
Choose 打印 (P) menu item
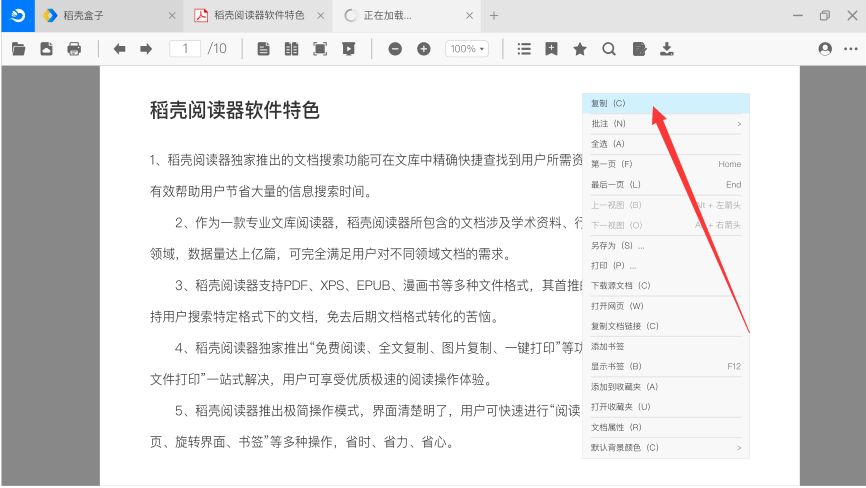point(666,266)
